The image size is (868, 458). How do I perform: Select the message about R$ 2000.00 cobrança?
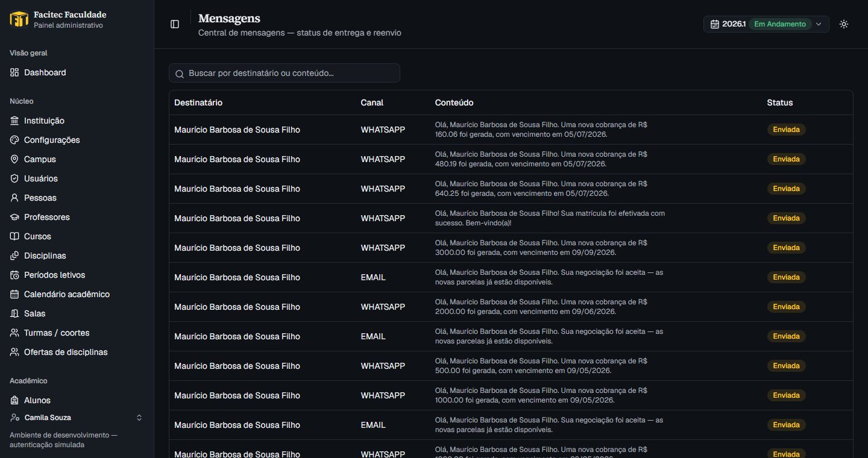pyautogui.click(x=511, y=307)
